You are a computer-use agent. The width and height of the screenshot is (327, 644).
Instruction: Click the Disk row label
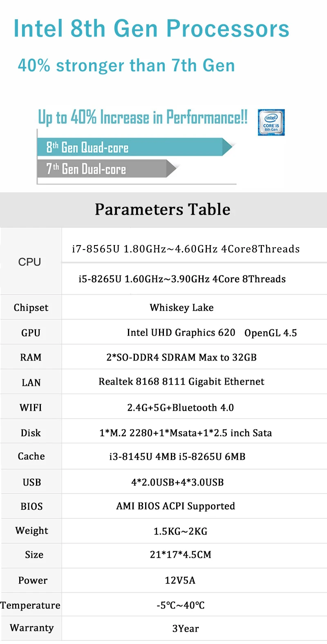(31, 433)
